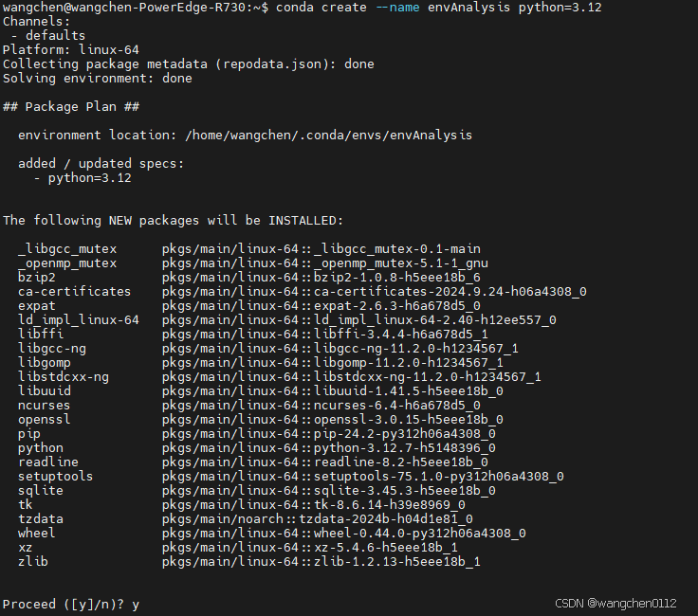This screenshot has height=616, width=698.
Task: Click the _libgcc_mutex package name
Action: [x=67, y=249]
